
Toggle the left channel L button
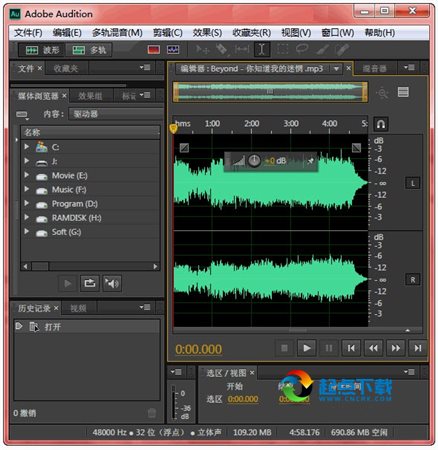413,183
